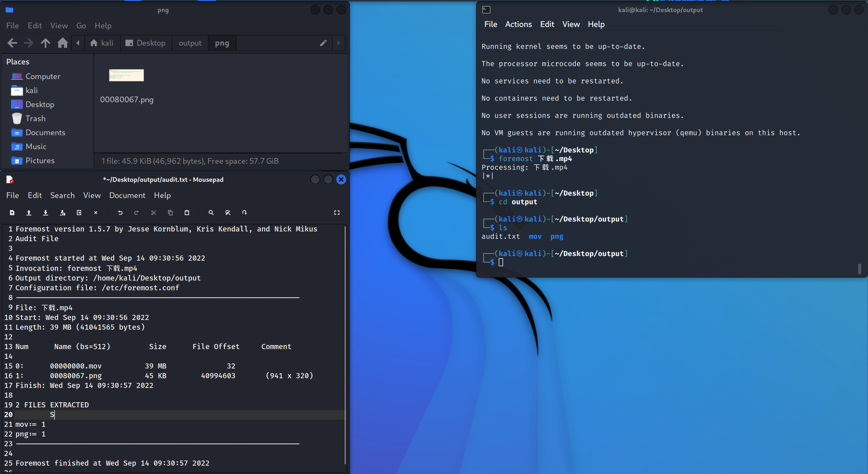Expand path bar with the right arrow
The height and width of the screenshot is (474, 868).
339,43
